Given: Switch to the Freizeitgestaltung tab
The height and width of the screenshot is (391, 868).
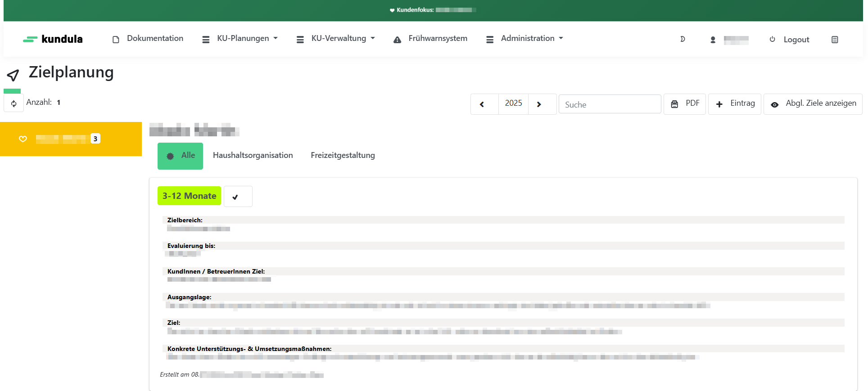Looking at the screenshot, I should click(343, 156).
